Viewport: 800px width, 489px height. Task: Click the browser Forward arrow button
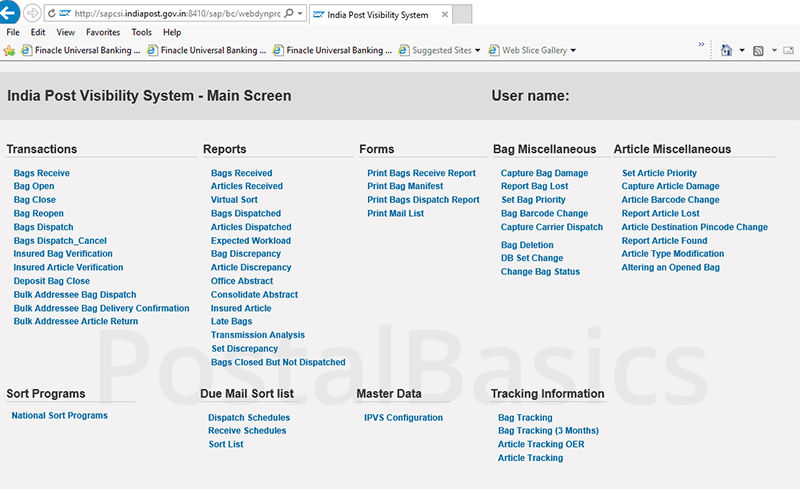click(x=31, y=14)
